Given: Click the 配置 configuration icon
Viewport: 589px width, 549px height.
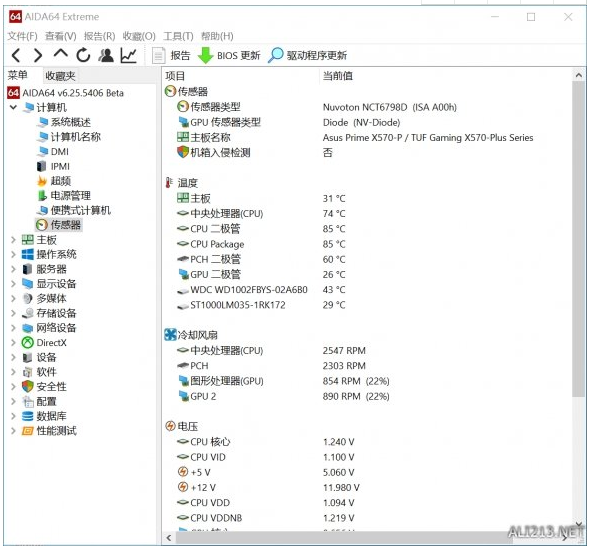Looking at the screenshot, I should (28, 401).
